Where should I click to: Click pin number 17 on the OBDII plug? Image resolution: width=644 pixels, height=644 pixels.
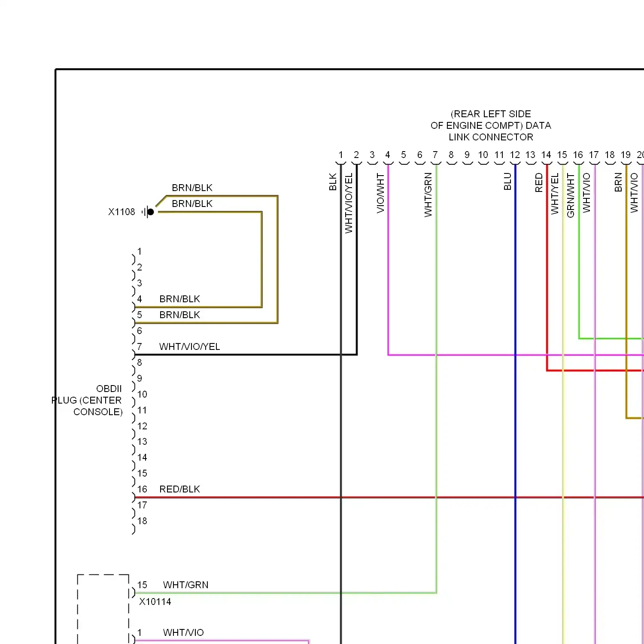point(142,505)
